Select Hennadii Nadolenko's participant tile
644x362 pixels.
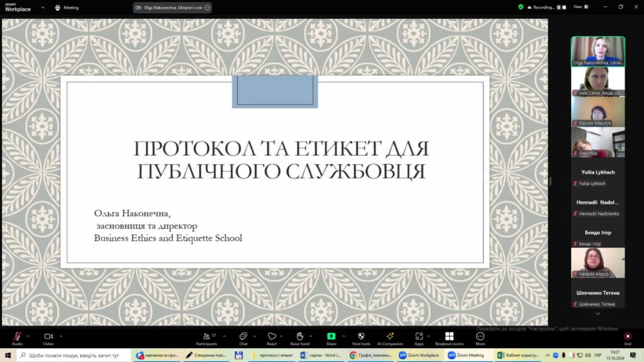(598, 202)
